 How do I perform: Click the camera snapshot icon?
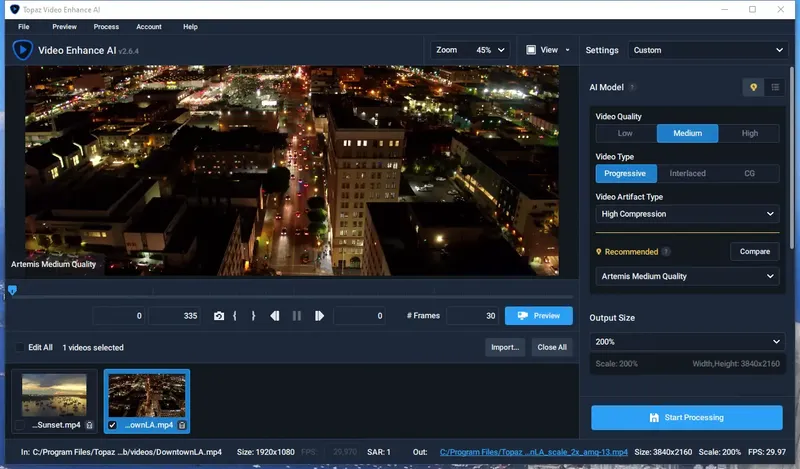point(219,316)
